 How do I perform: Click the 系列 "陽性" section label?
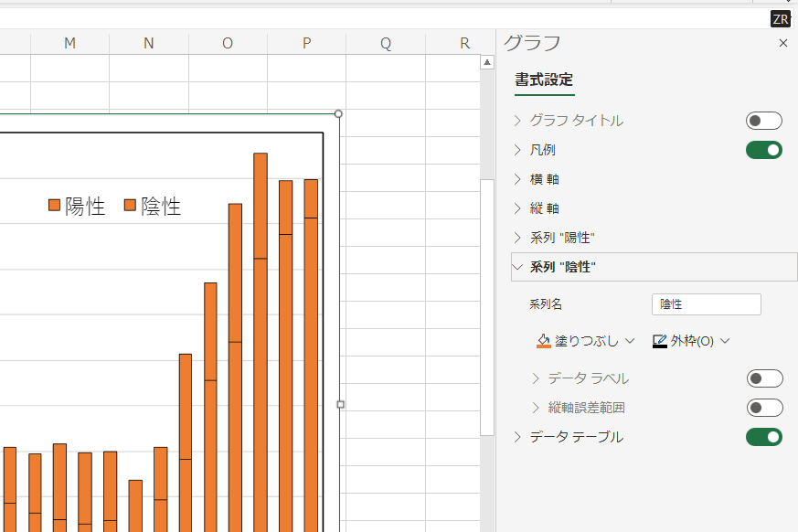point(562,238)
